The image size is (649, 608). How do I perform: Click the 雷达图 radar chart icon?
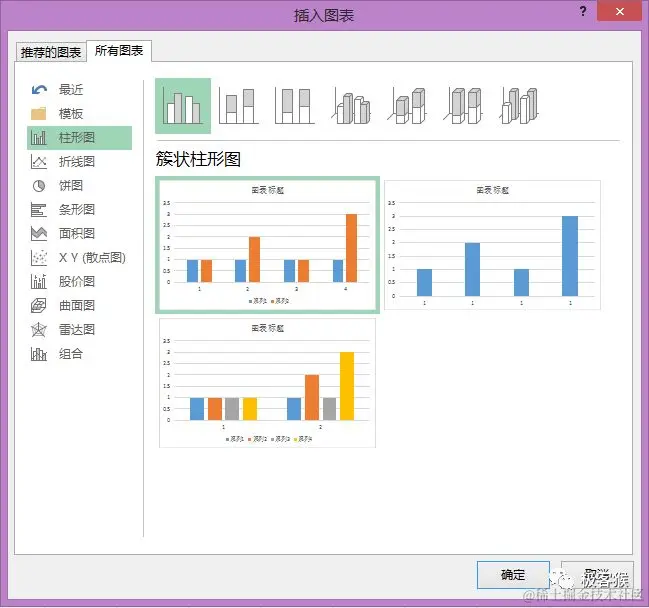[38, 330]
